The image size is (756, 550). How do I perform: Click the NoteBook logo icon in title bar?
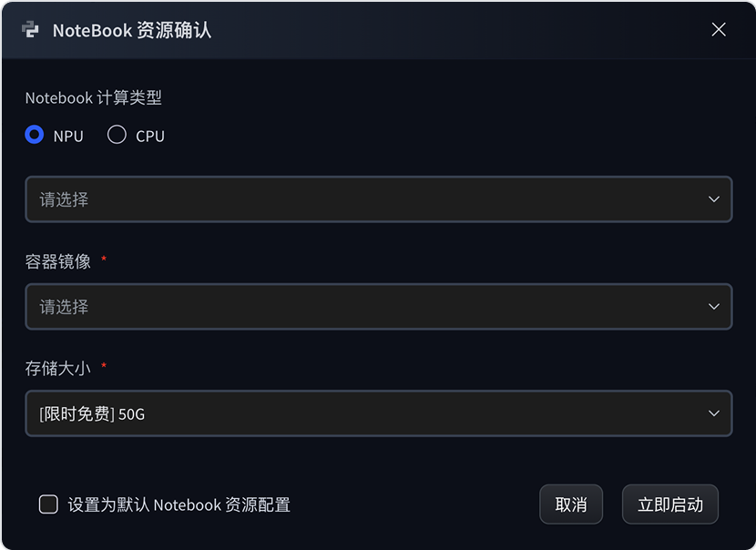point(30,29)
